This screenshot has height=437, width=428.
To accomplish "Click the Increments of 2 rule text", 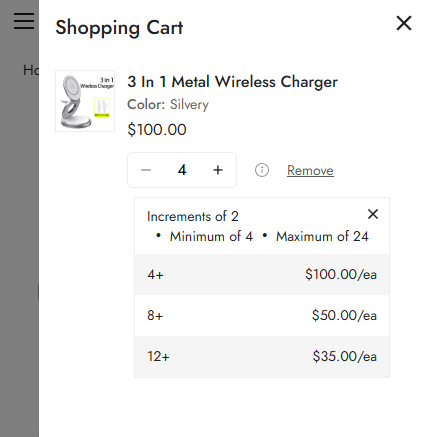I will tap(193, 217).
